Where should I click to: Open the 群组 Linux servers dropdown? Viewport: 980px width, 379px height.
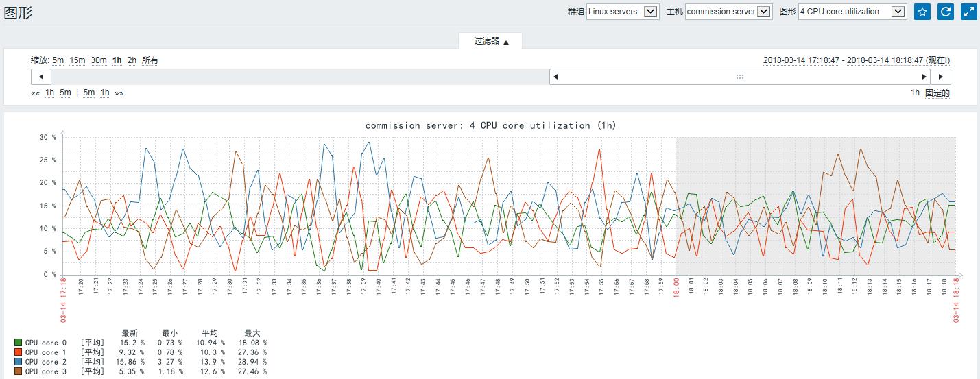point(623,12)
